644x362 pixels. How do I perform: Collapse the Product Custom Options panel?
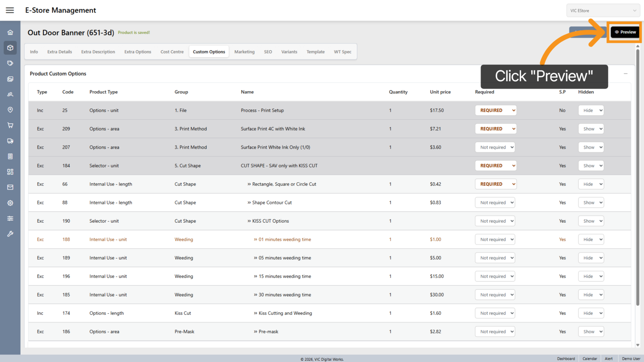click(626, 74)
